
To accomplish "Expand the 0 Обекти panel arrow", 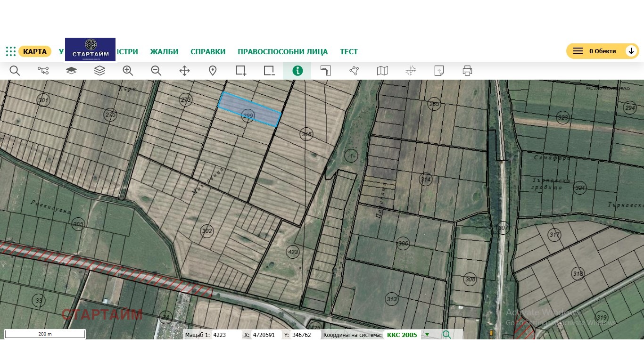I will point(631,51).
